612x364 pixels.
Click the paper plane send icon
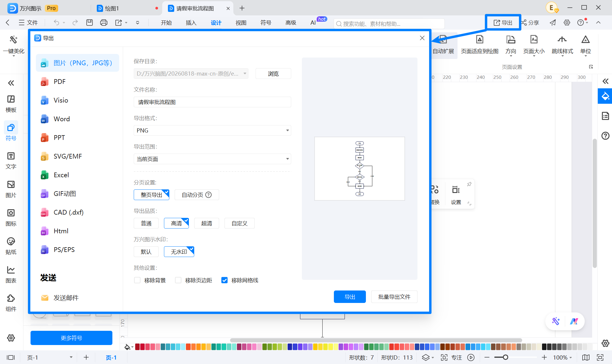pos(553,23)
